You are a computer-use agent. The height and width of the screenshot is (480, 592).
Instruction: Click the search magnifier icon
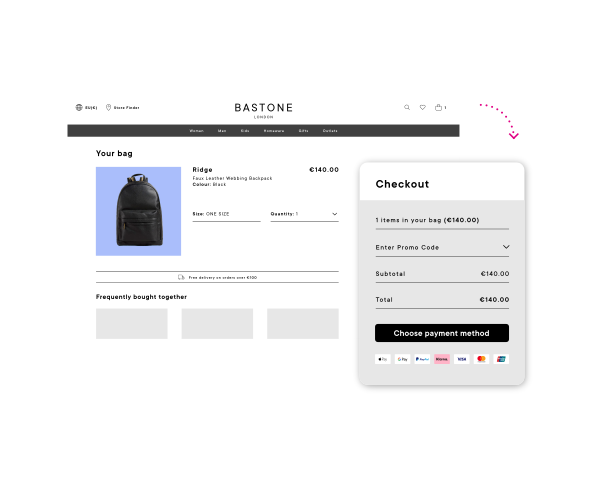pyautogui.click(x=407, y=108)
